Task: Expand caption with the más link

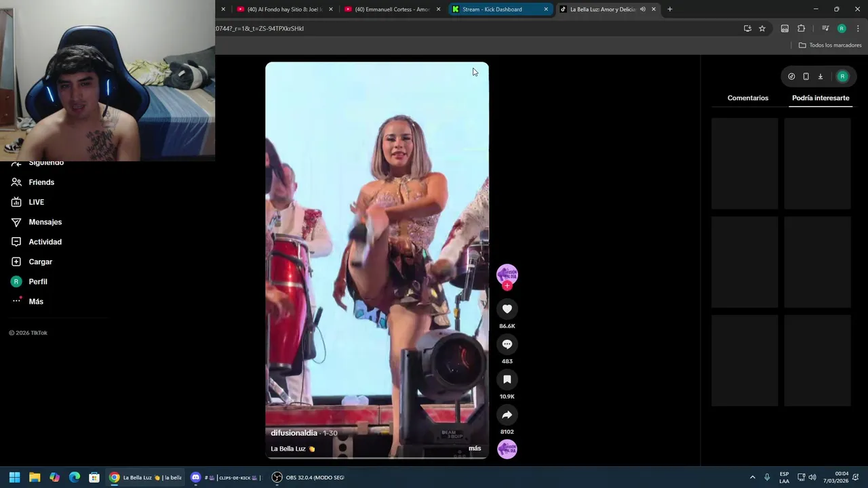Action: coord(475,449)
